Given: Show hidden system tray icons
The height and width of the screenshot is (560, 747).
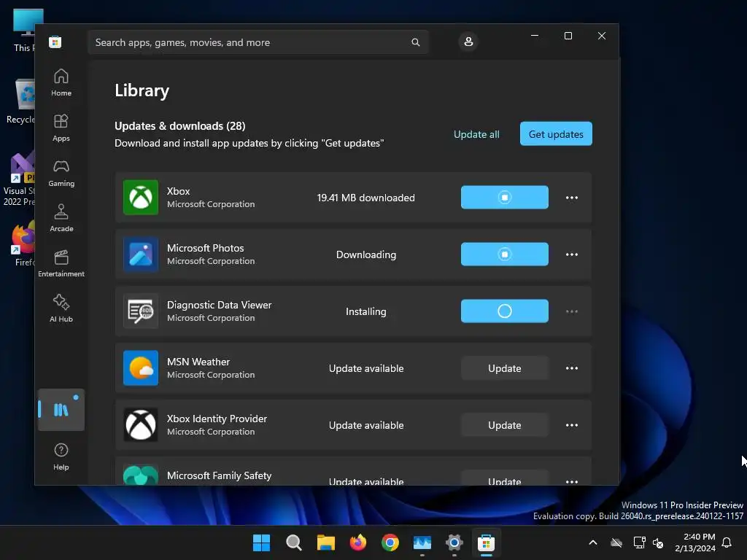Looking at the screenshot, I should point(593,542).
